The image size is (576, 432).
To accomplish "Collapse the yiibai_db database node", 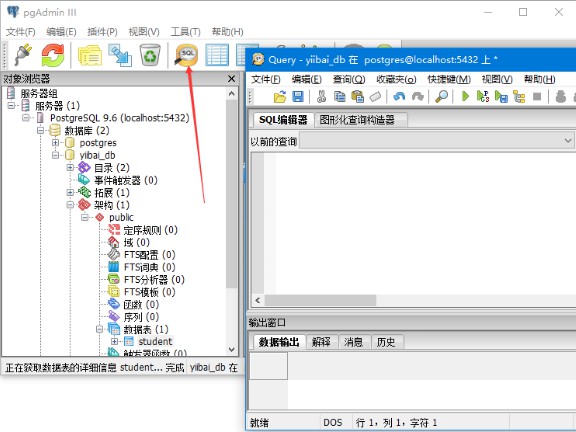I will (55, 155).
